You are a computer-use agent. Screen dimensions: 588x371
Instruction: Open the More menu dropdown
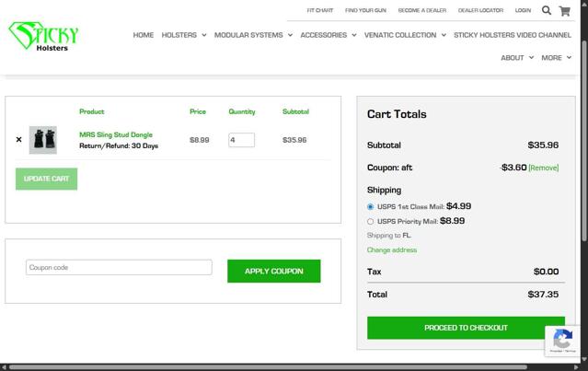point(557,57)
